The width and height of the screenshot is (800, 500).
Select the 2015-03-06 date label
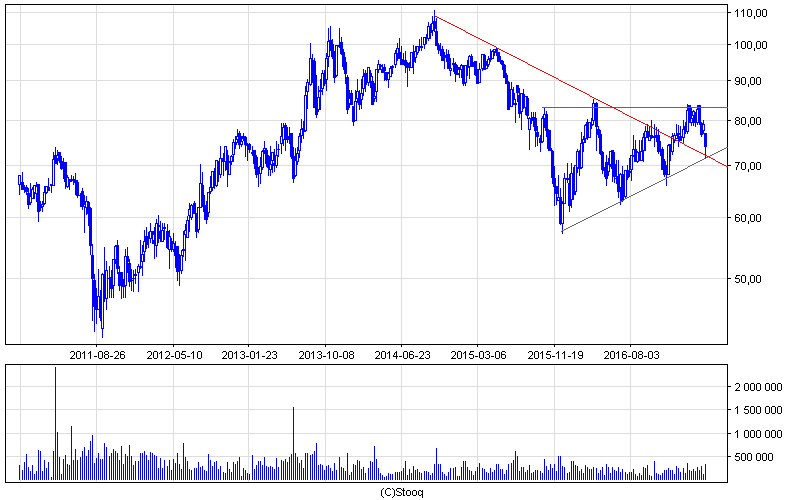click(478, 355)
